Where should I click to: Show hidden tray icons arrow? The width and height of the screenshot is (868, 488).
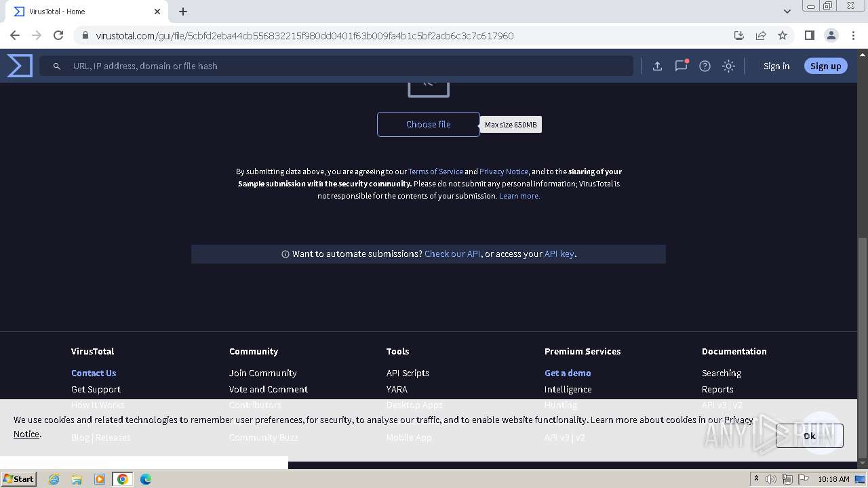(x=756, y=479)
